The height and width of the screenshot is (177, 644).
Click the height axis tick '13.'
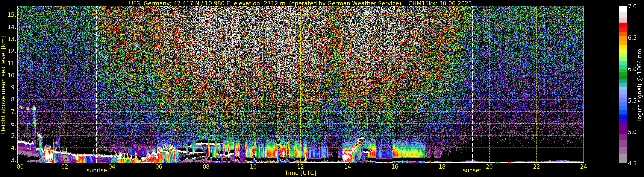pos(12,39)
